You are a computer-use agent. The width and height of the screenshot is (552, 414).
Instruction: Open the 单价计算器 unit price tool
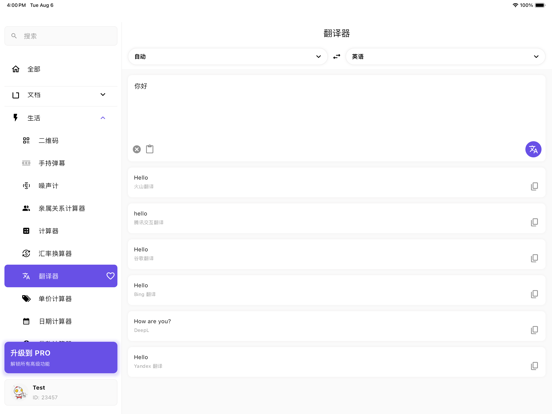[61, 299]
